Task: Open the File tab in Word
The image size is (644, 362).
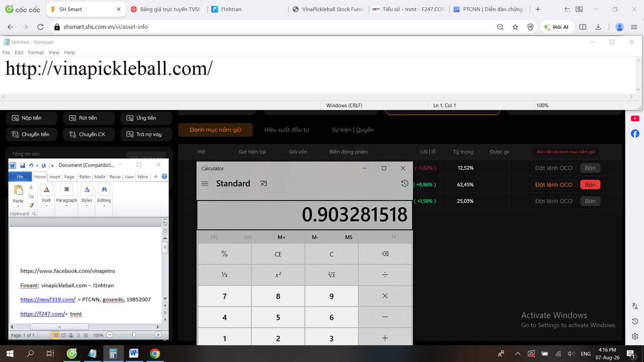Action: tap(20, 176)
